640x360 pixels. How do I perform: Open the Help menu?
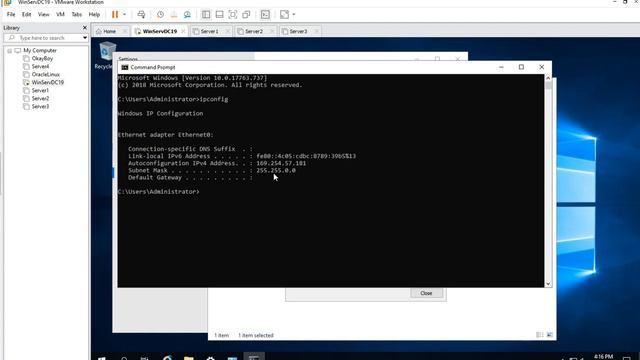coord(94,15)
